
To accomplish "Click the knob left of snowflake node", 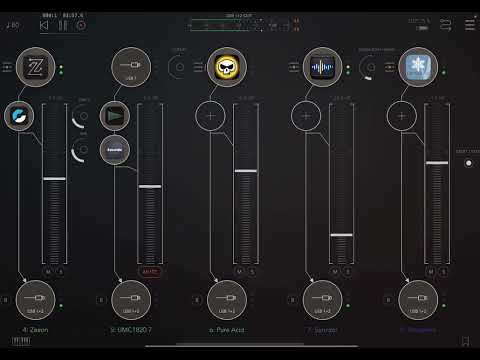I will pyautogui.click(x=369, y=67).
